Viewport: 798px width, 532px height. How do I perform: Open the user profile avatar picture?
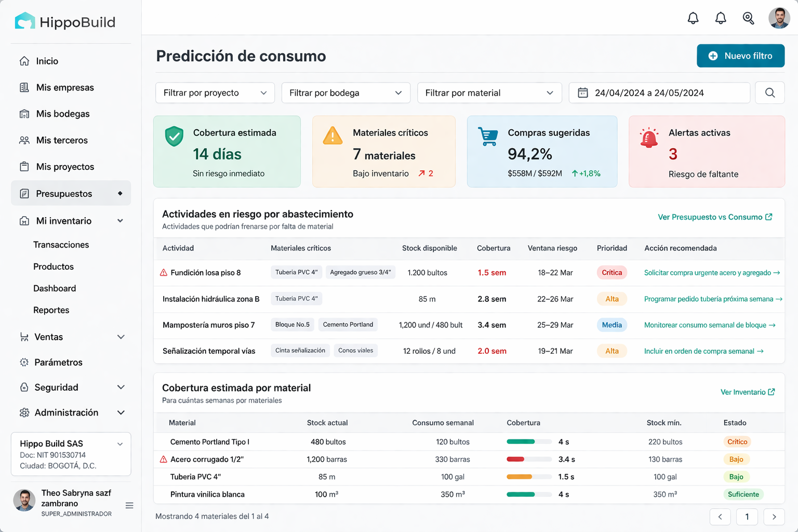coord(779,18)
